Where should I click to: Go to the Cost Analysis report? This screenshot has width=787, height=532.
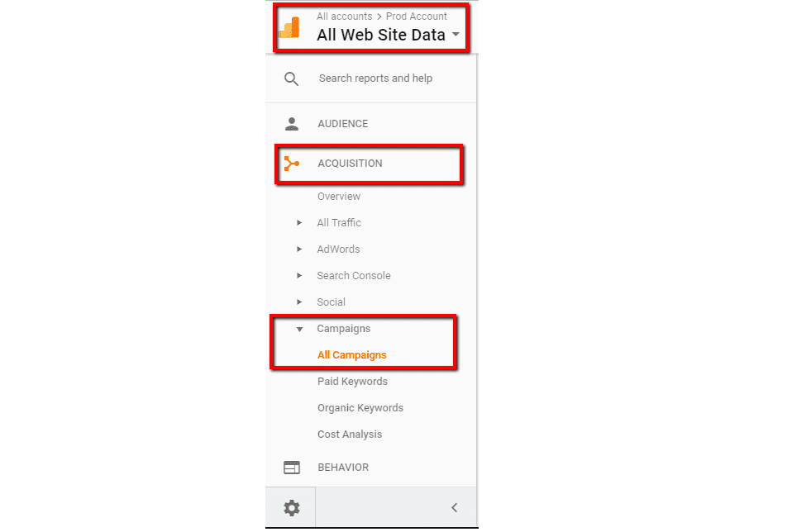[x=350, y=435]
